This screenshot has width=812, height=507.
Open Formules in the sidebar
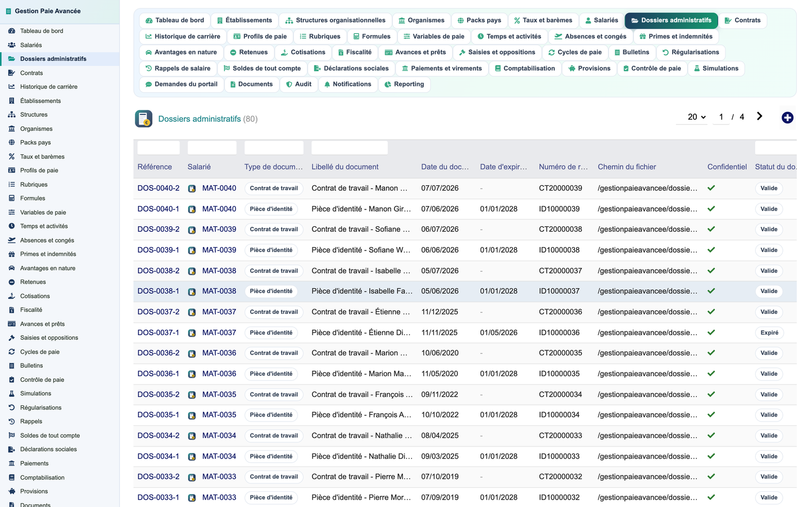(33, 198)
